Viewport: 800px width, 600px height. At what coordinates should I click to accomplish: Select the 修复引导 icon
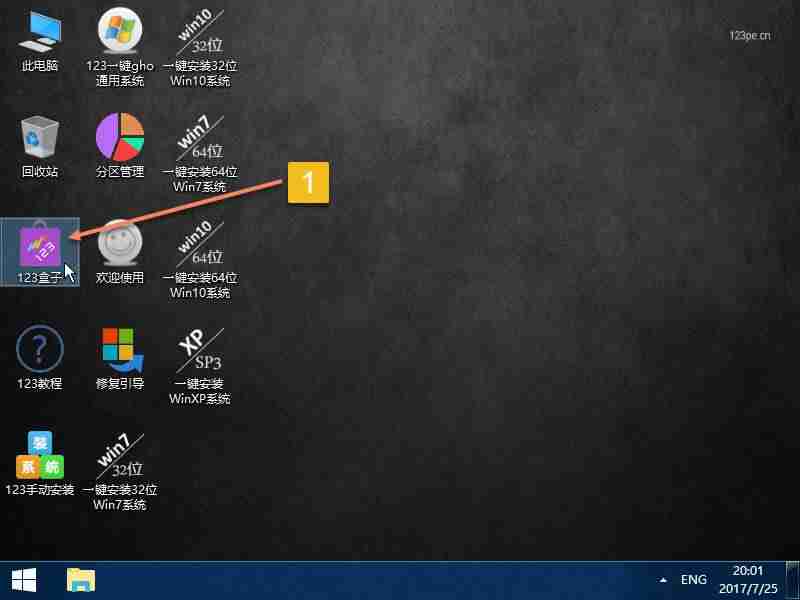tap(120, 358)
